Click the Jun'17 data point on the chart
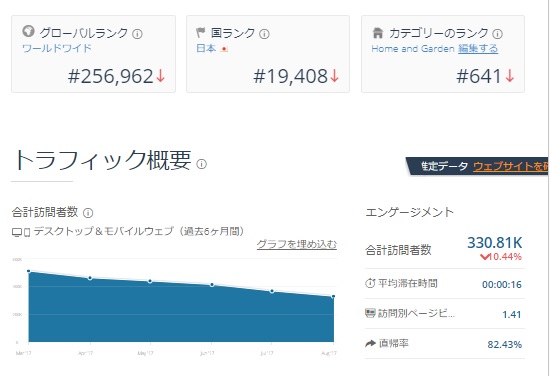The width and height of the screenshot is (550, 376). (212, 285)
